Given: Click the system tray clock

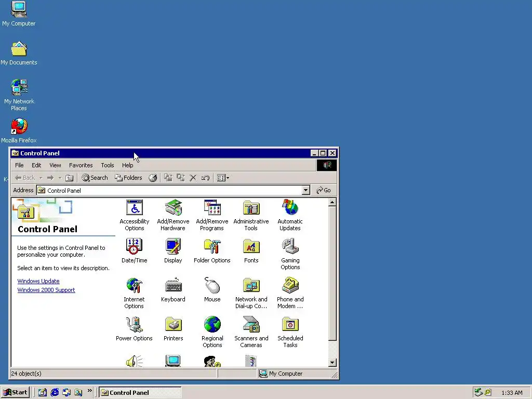Looking at the screenshot, I should point(512,393).
